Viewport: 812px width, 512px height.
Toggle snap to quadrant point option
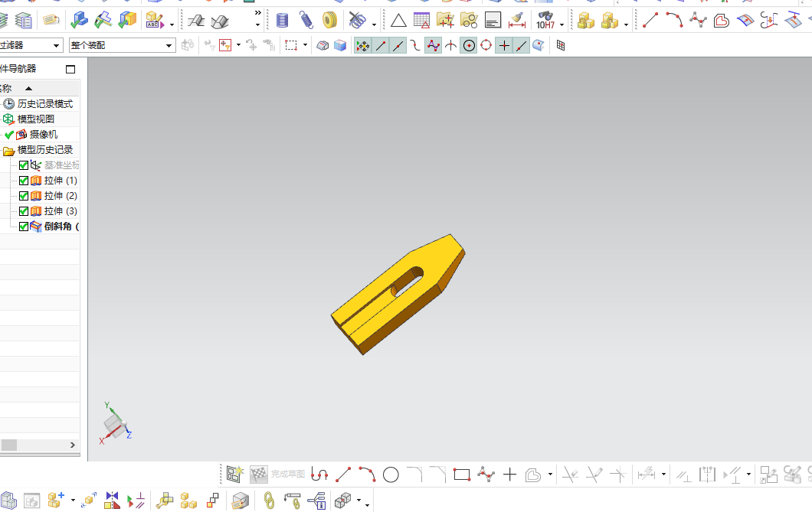(486, 45)
